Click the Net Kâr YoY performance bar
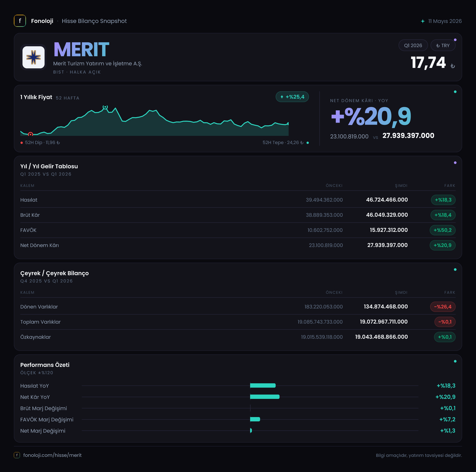The image size is (476, 472). [x=265, y=397]
